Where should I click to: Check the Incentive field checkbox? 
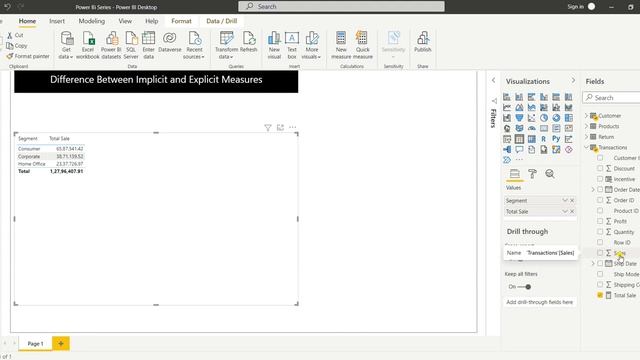600,179
